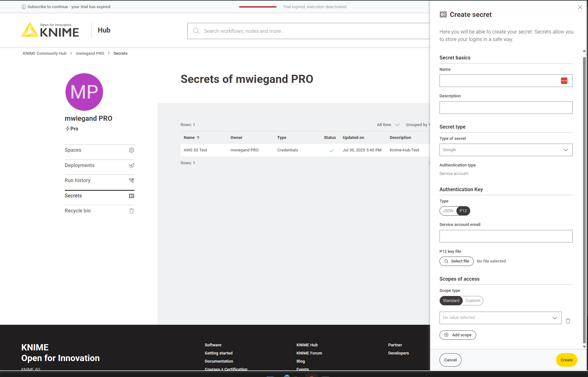Click the yellow Create button

click(x=566, y=360)
